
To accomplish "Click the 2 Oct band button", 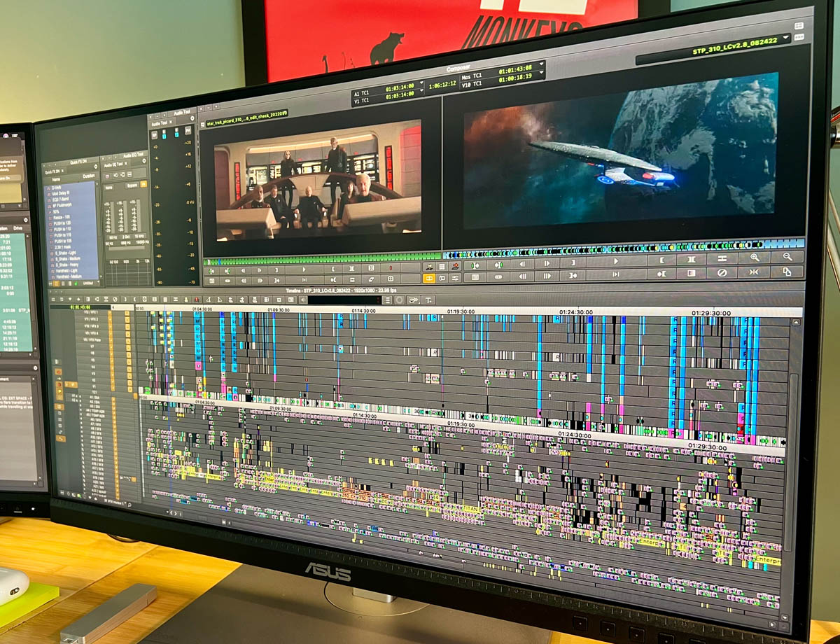I will (x=126, y=236).
